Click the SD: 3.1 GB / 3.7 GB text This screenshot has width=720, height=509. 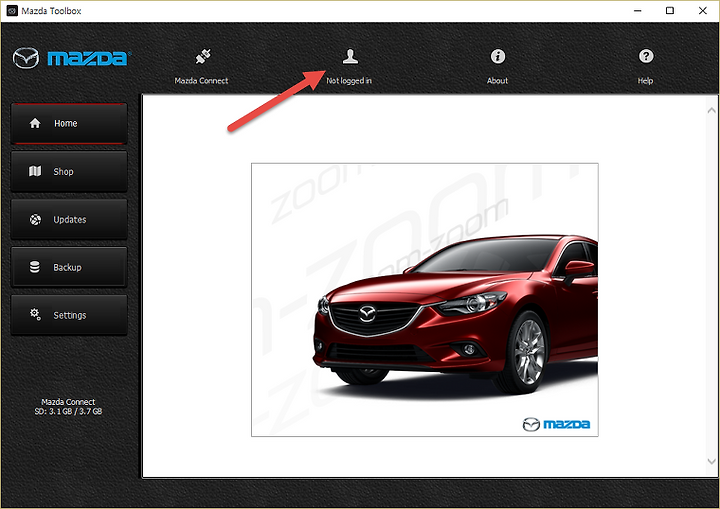68,411
